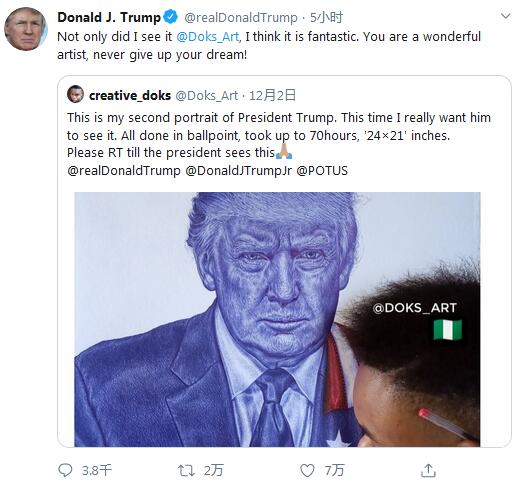Viewport: 517px width, 482px height.
Task: Click the @POTUS mention in quoted tweet
Action: [x=322, y=171]
